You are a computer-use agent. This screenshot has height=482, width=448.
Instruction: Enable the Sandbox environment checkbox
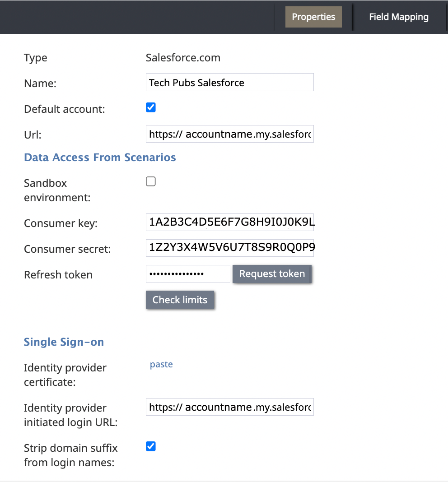click(151, 181)
